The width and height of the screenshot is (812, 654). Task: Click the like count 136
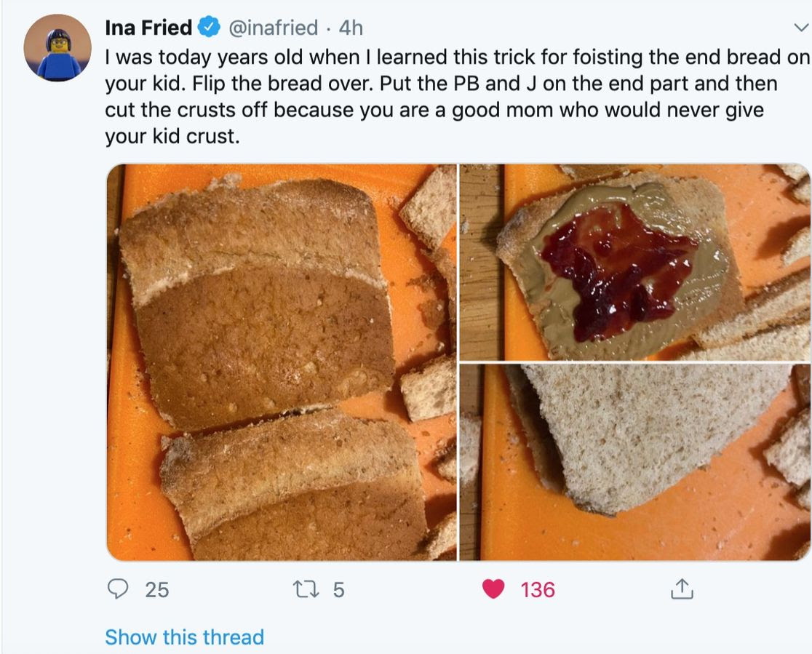click(x=538, y=589)
